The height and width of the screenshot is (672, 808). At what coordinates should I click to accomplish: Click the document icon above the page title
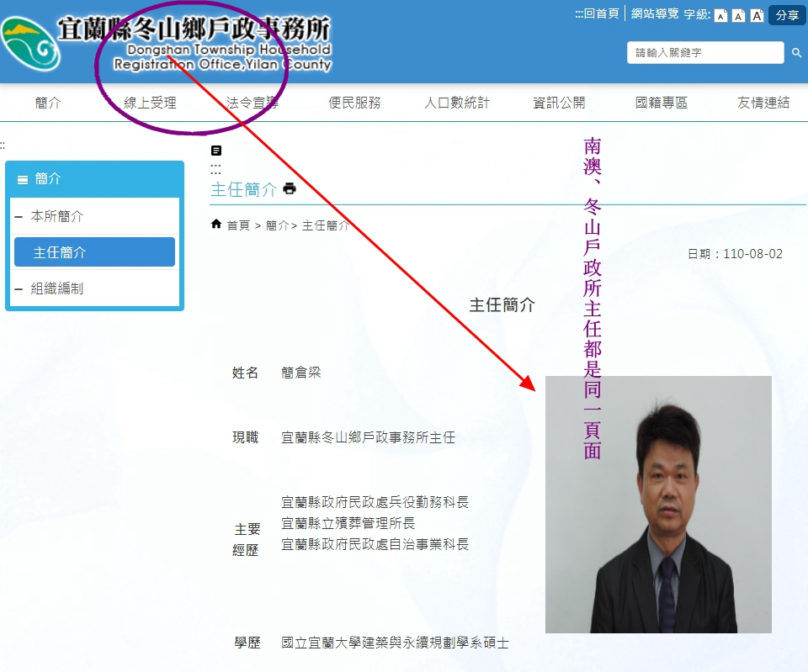(216, 151)
